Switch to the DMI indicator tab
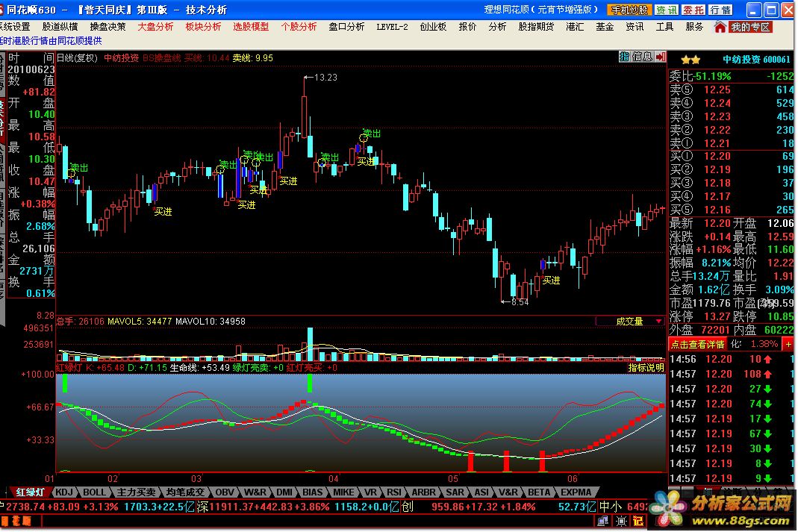 pos(284,492)
